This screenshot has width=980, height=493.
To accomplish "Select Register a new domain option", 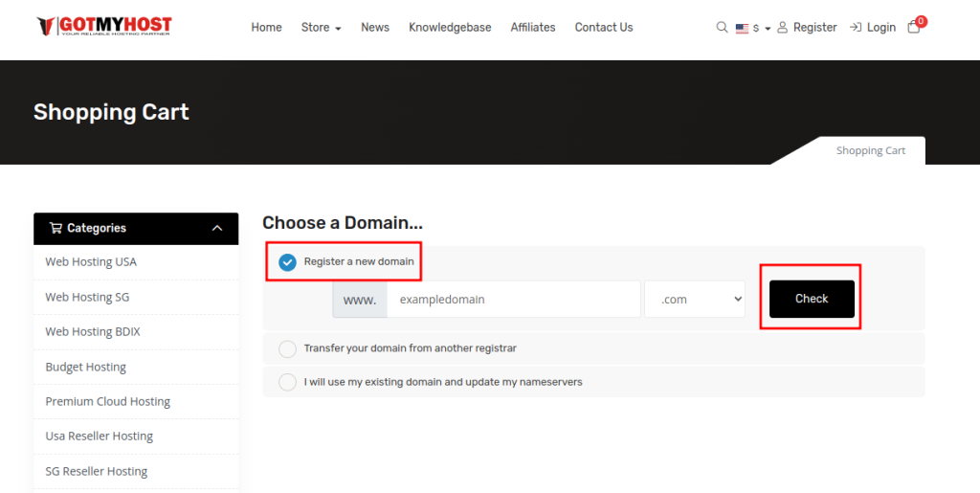I will click(x=287, y=262).
